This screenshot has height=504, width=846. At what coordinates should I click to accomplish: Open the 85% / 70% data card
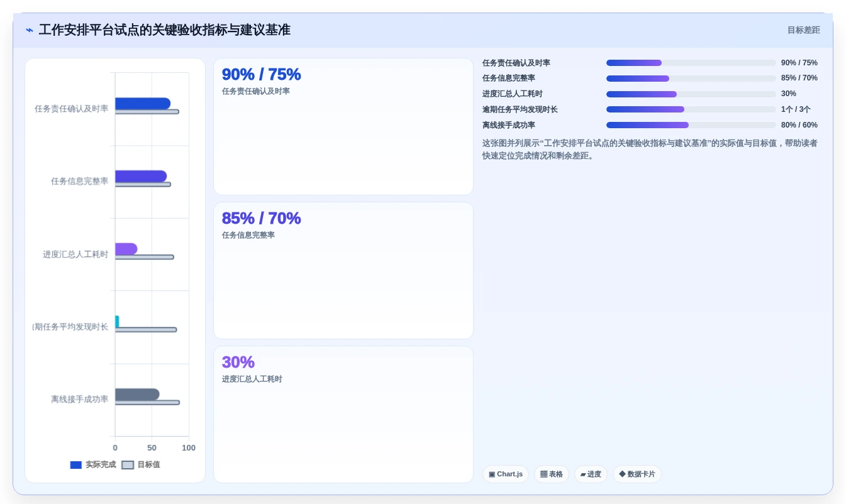coord(343,270)
